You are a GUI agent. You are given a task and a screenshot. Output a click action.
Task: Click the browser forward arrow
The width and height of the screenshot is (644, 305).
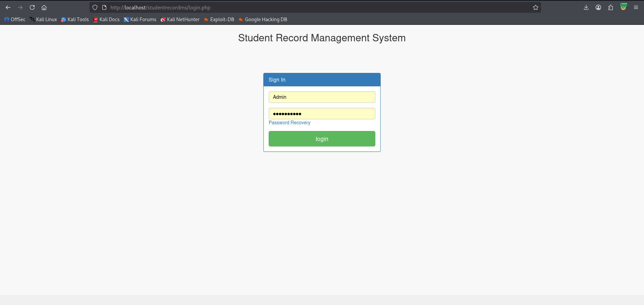point(20,7)
